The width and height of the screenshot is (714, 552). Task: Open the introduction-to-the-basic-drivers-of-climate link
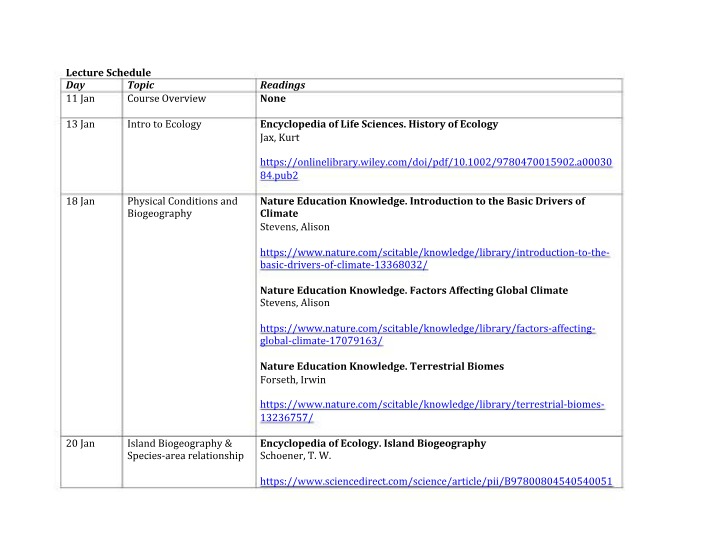[x=434, y=259]
